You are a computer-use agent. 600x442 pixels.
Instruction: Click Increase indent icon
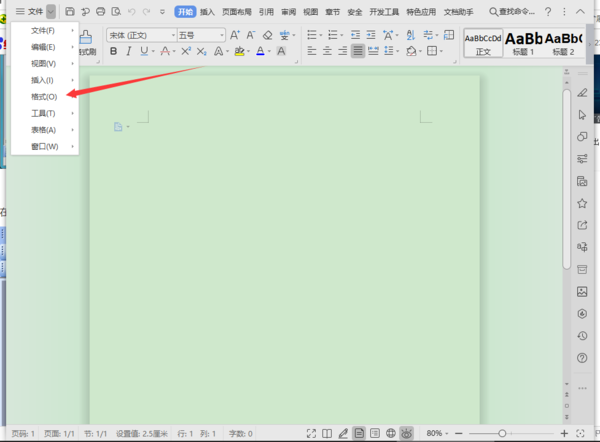click(371, 35)
